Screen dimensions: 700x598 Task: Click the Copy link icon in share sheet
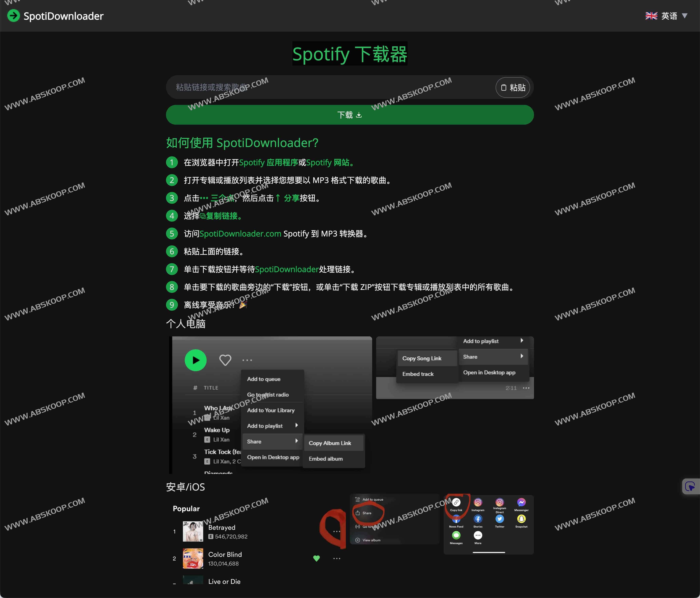(x=456, y=502)
